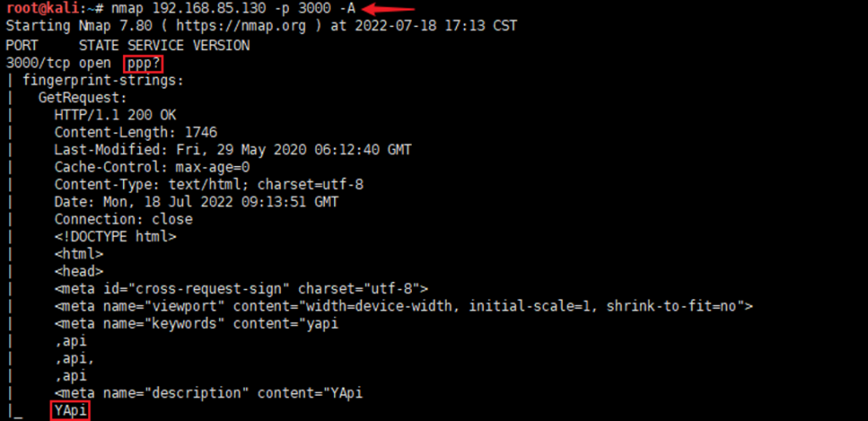
Task: Click the red-boxed YApi text at bottom
Action: click(x=70, y=411)
